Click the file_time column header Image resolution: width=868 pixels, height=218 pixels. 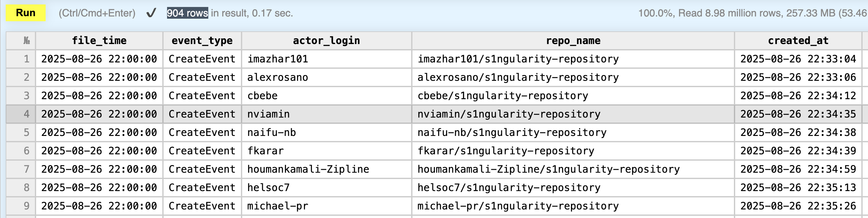point(100,41)
